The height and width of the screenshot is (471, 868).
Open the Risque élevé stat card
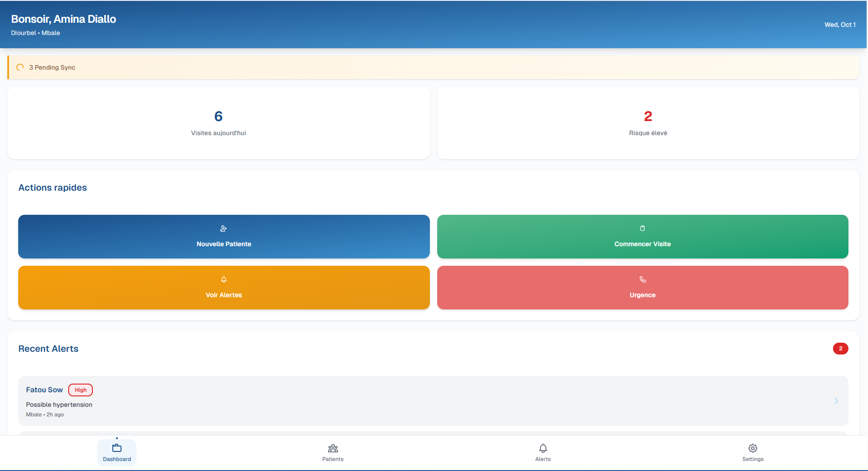tap(647, 123)
